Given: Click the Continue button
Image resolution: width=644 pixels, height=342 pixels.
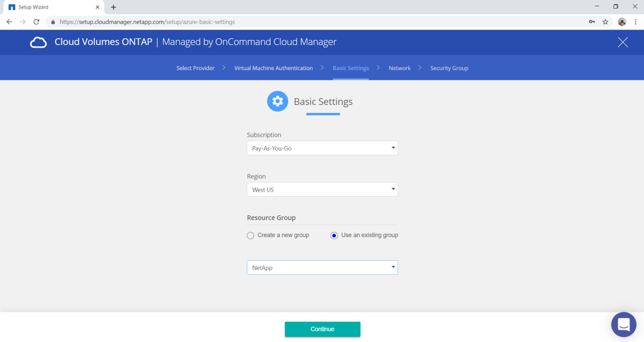Looking at the screenshot, I should pos(322,329).
